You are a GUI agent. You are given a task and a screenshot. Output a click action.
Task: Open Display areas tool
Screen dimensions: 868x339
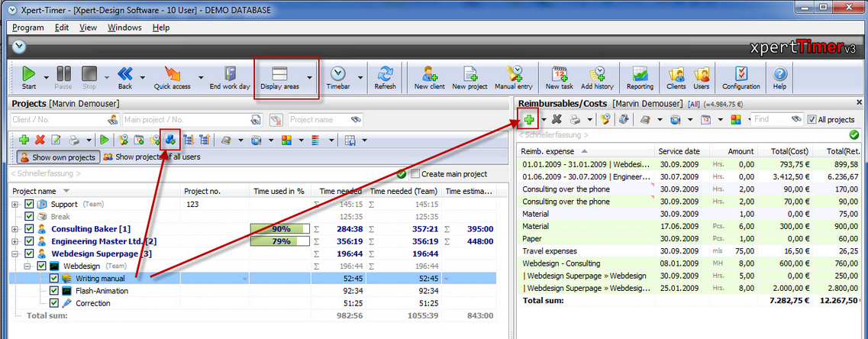click(279, 78)
